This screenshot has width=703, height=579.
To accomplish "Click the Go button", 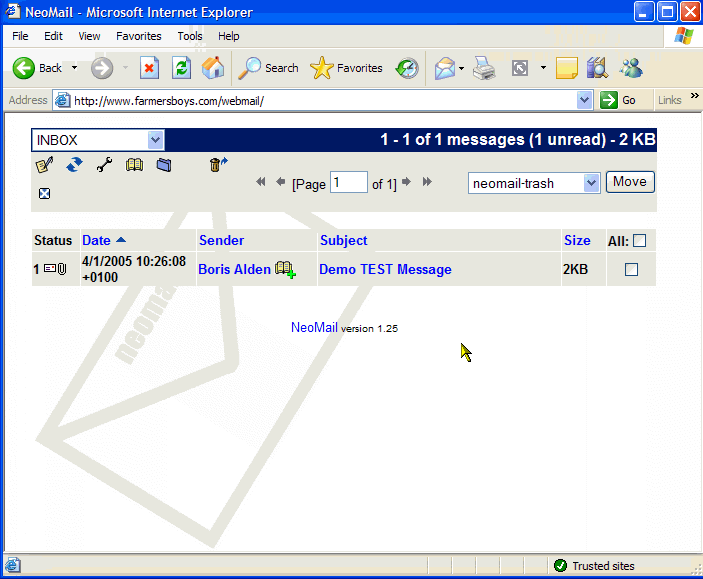I will (x=619, y=100).
